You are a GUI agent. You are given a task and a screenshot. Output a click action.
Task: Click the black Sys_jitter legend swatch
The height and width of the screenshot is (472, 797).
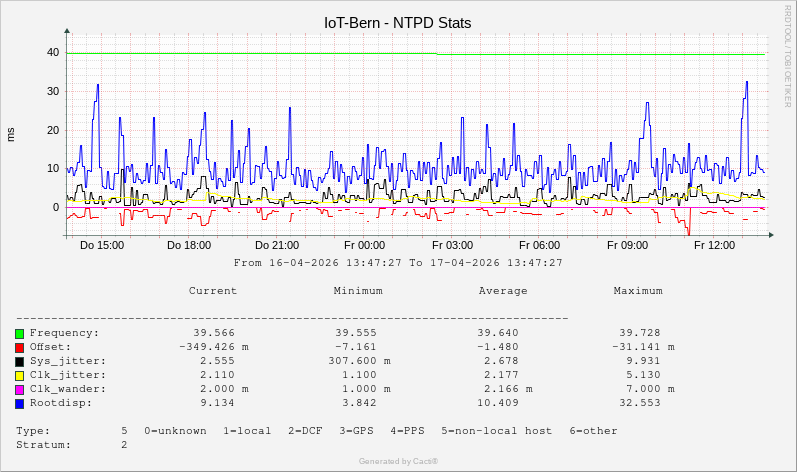20,361
